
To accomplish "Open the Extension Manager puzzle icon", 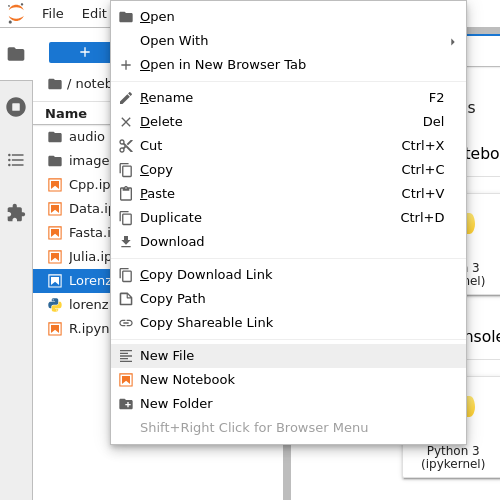I will (x=16, y=213).
